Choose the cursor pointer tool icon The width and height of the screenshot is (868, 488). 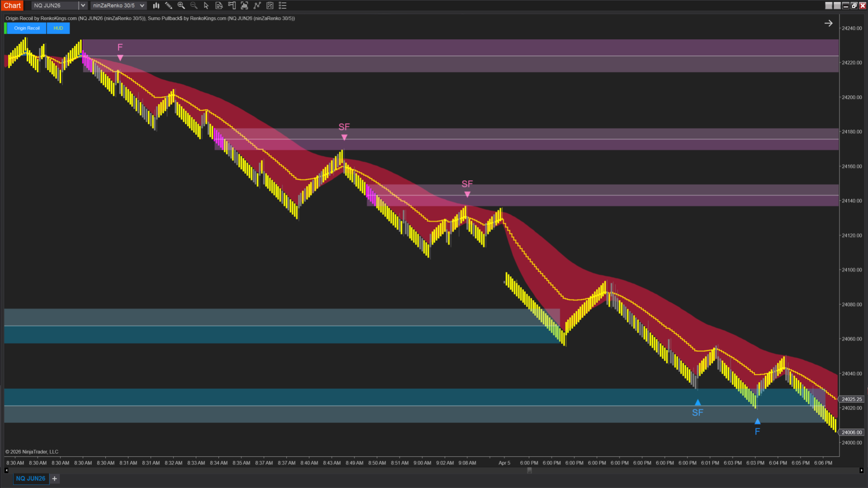coord(206,5)
